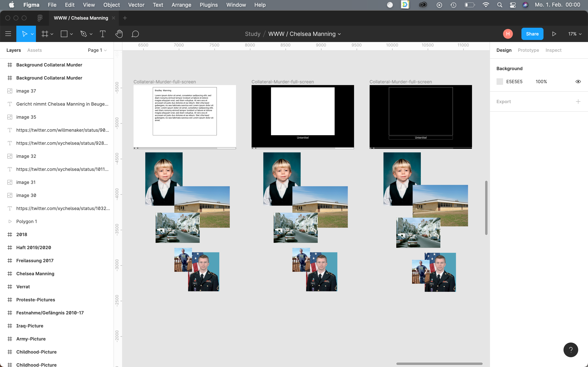Viewport: 588px width, 367px height.
Task: Open the Plugins menu
Action: [x=208, y=5]
